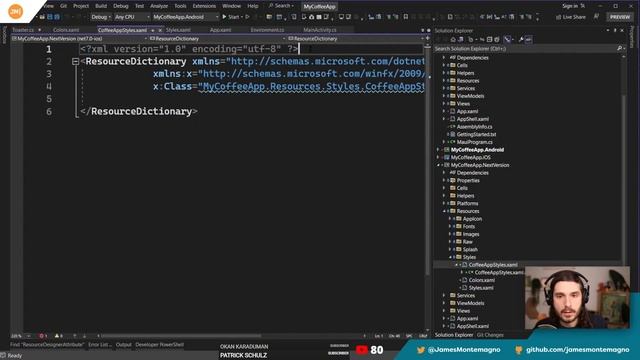Image resolution: width=640 pixels, height=360 pixels.
Task: Click the warnings triangle icon in editor footer
Action: pyautogui.click(x=58, y=336)
